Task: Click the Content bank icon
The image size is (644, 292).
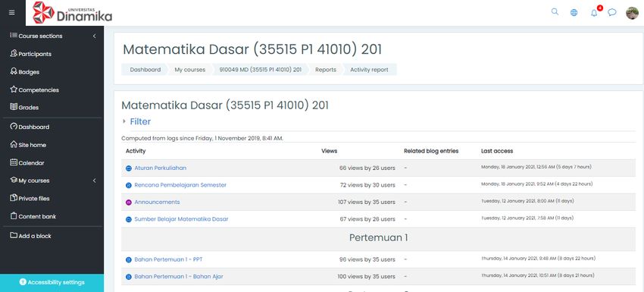Action: pos(14,216)
